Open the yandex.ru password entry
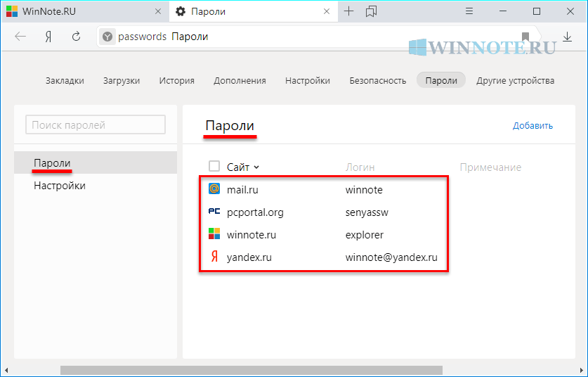This screenshot has width=588, height=377. [249, 257]
